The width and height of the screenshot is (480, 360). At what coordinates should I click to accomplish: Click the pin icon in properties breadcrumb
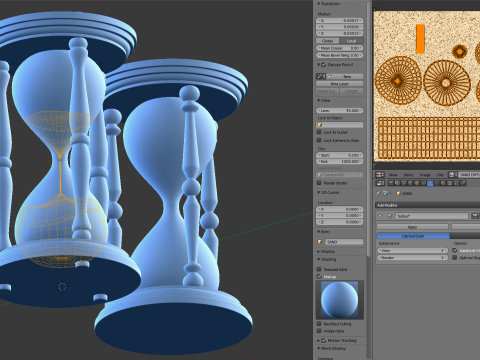(x=378, y=193)
